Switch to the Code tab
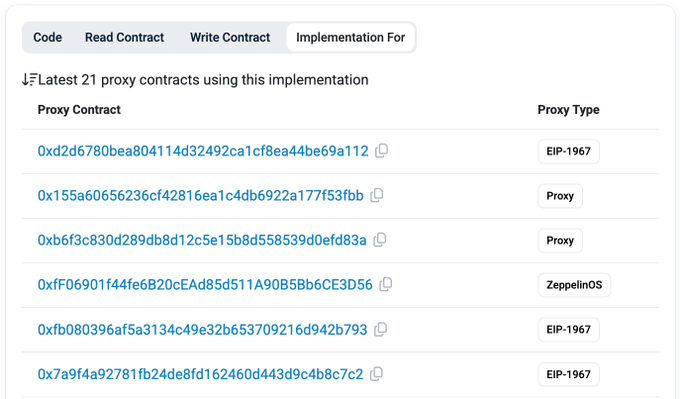680x399 pixels. (x=48, y=37)
